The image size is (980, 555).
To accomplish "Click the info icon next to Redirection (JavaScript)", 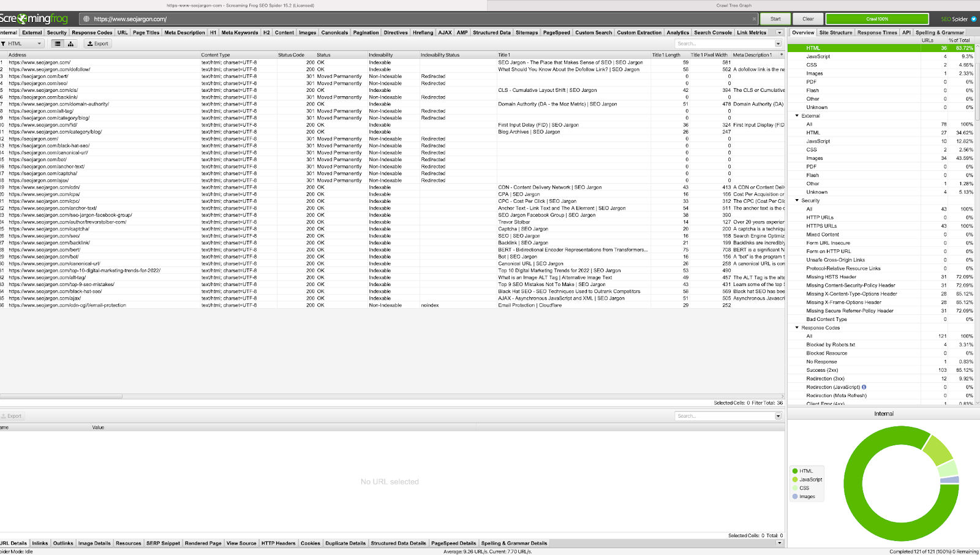I will (864, 387).
